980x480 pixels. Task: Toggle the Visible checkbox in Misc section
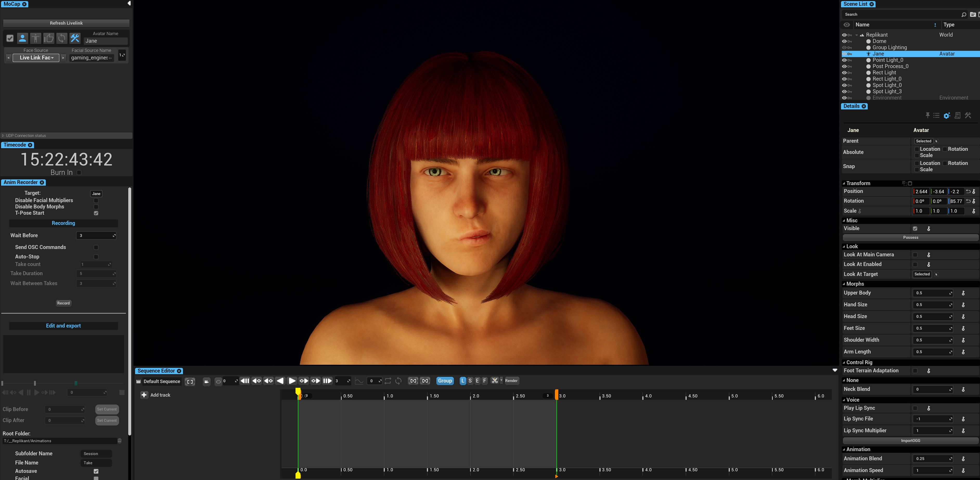click(915, 229)
